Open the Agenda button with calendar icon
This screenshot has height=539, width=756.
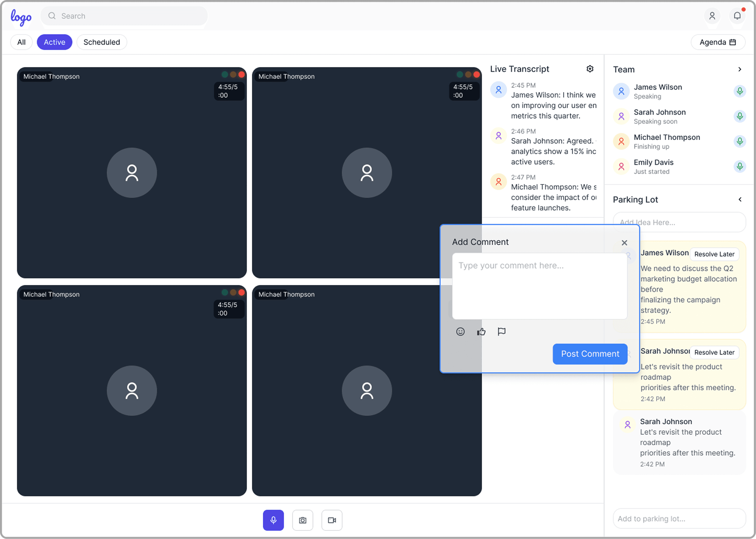[x=718, y=42]
